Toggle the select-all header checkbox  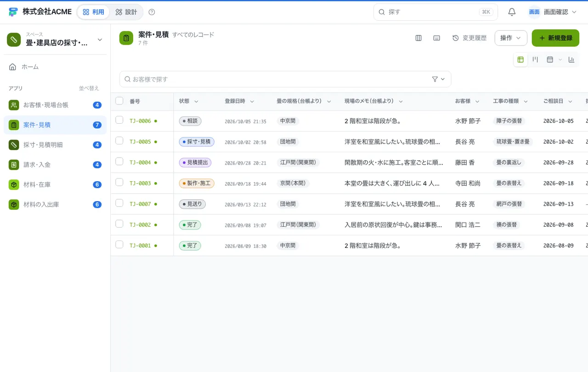(119, 101)
